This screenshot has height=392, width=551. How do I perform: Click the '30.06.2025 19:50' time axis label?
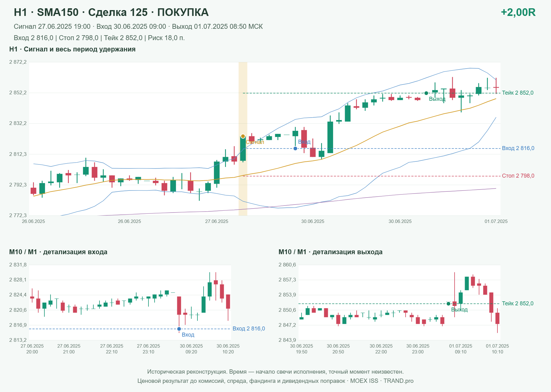(302, 349)
